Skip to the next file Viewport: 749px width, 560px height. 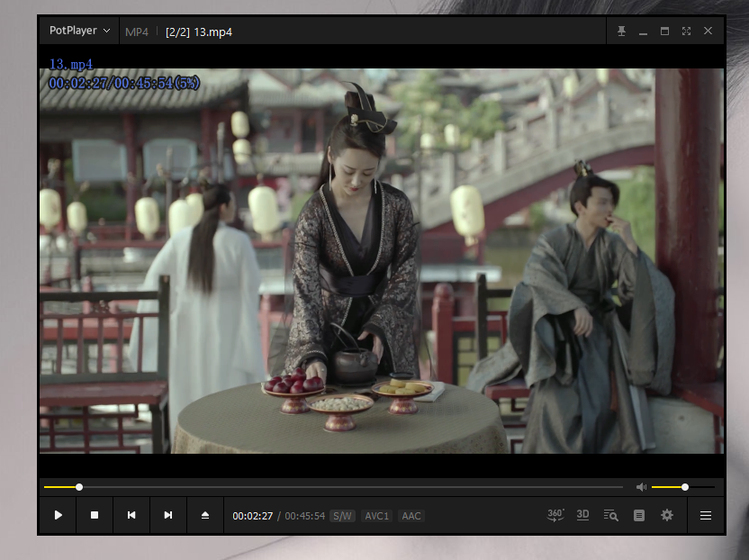point(168,515)
